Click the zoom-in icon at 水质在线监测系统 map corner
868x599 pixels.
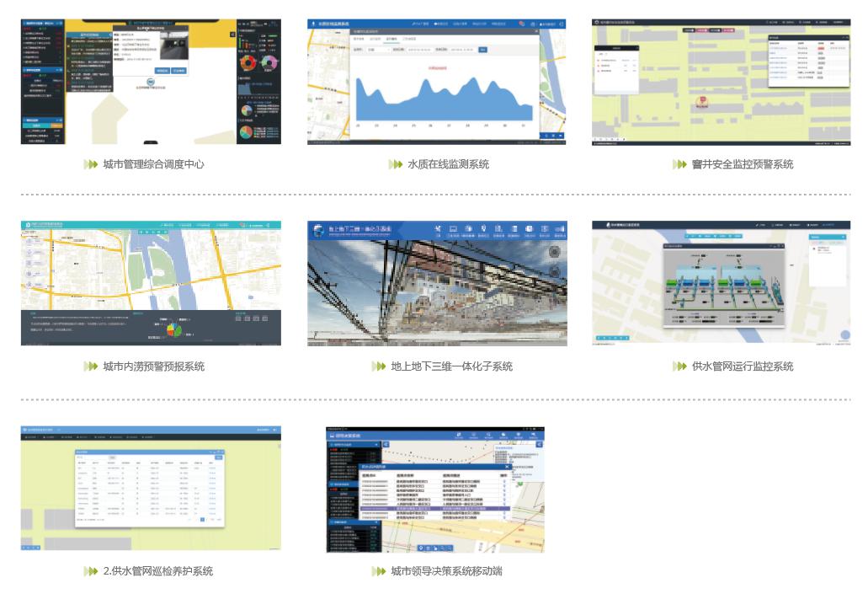544,135
